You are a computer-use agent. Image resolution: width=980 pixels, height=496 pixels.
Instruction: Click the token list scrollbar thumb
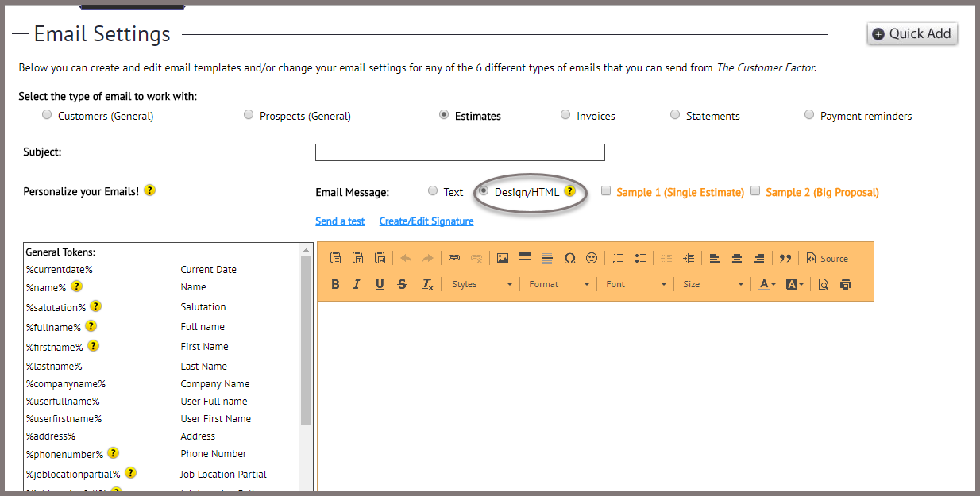[306, 340]
